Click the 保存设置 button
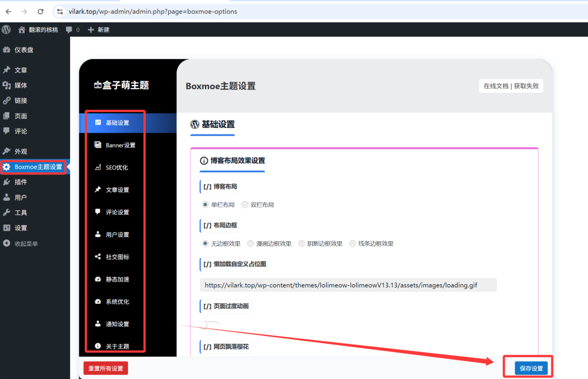Screen dimensions: 588x379 (x=529, y=368)
